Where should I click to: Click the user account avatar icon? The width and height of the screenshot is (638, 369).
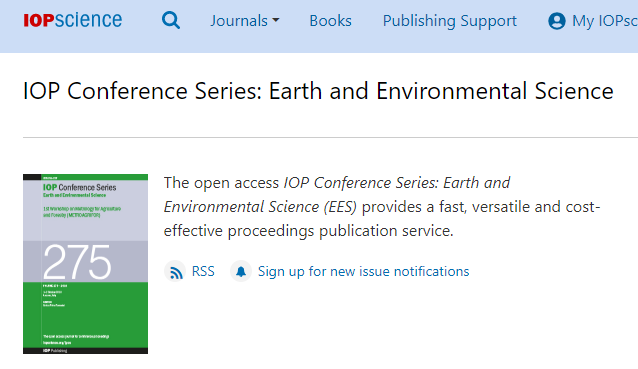tap(557, 21)
